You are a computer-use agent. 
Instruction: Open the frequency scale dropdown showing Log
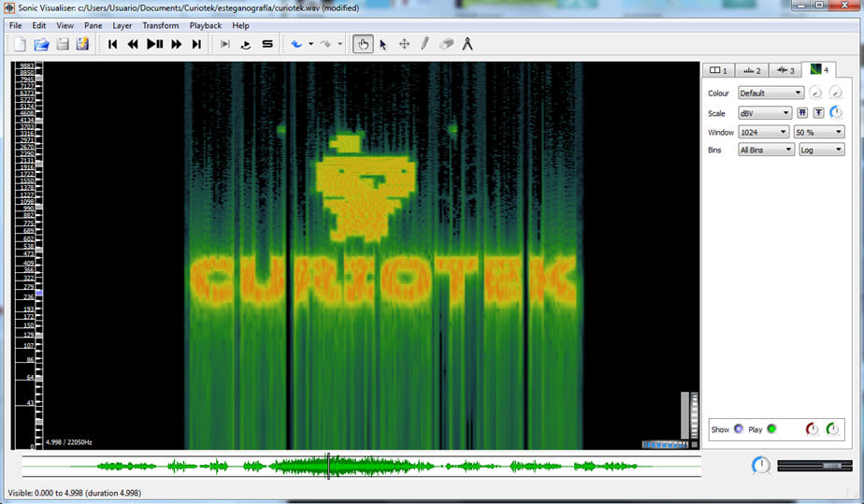822,150
